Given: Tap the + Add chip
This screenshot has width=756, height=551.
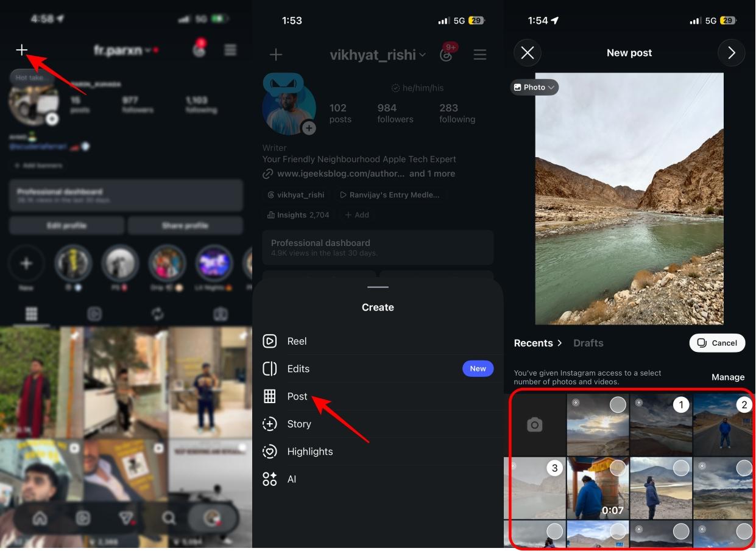Looking at the screenshot, I should (357, 215).
